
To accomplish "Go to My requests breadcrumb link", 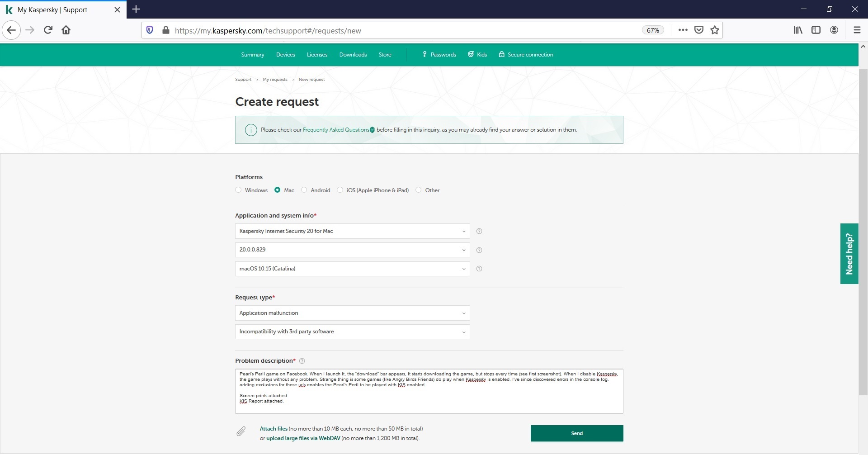I will point(275,80).
